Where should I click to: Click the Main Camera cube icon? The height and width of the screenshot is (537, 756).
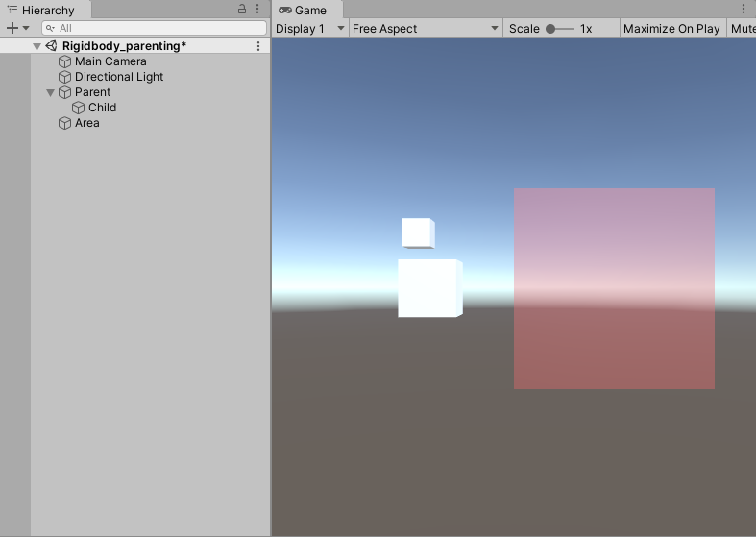[64, 61]
